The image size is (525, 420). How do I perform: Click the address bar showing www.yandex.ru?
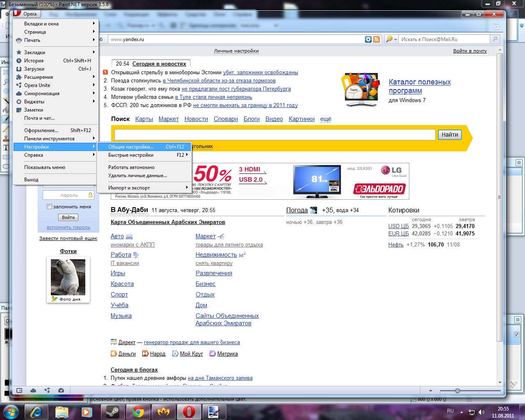(236, 39)
